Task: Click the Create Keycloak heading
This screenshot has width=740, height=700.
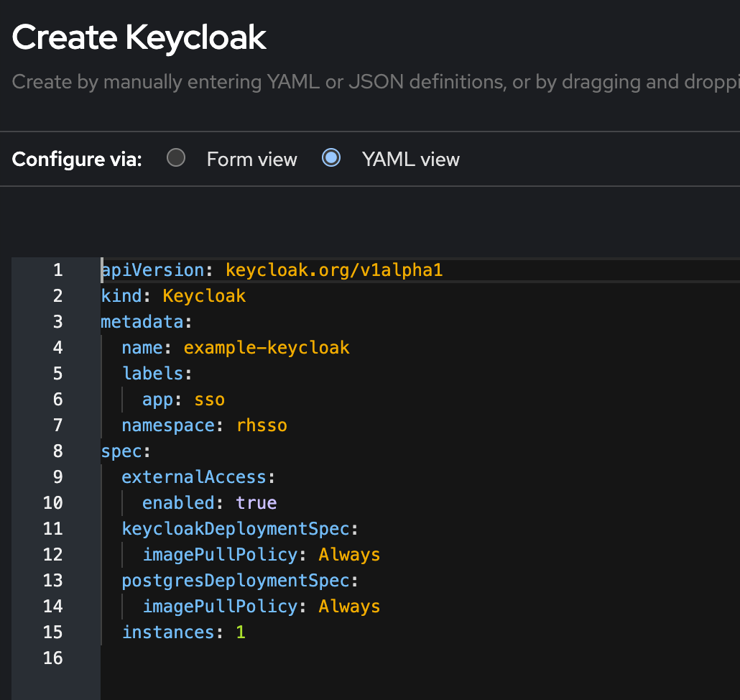Action: coord(139,38)
